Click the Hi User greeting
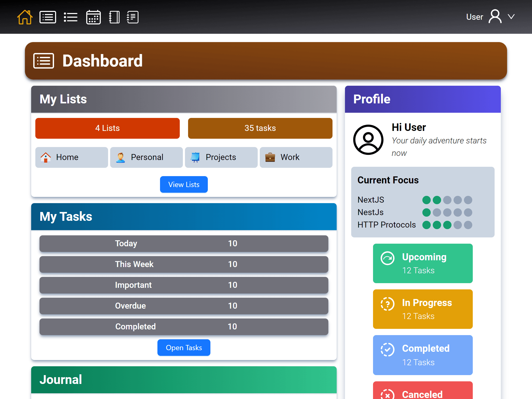Screen dimensions: 532x399 [x=409, y=128]
